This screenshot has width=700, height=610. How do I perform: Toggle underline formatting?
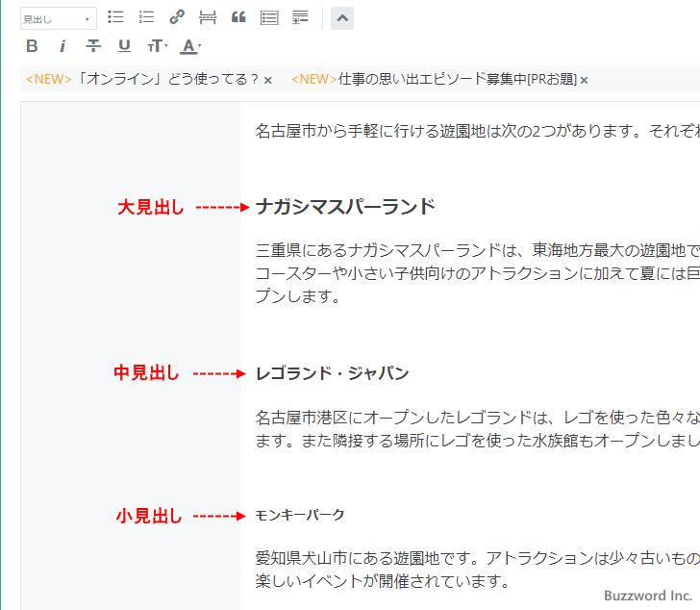[x=124, y=46]
